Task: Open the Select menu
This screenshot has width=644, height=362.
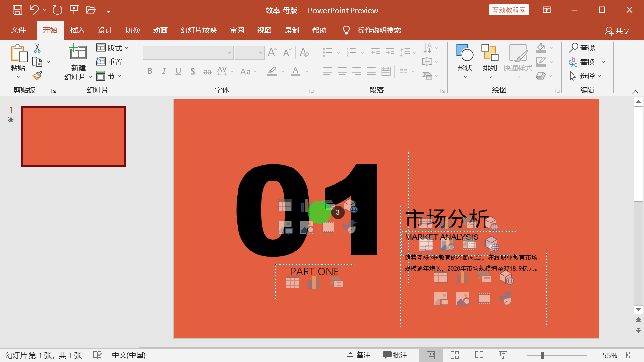Action: [585, 76]
